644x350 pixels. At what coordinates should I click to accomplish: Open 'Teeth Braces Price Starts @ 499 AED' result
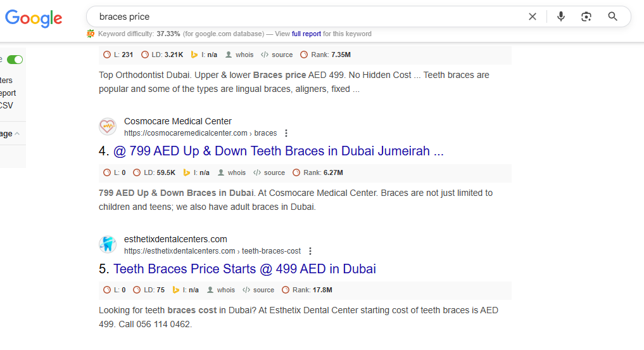click(244, 269)
